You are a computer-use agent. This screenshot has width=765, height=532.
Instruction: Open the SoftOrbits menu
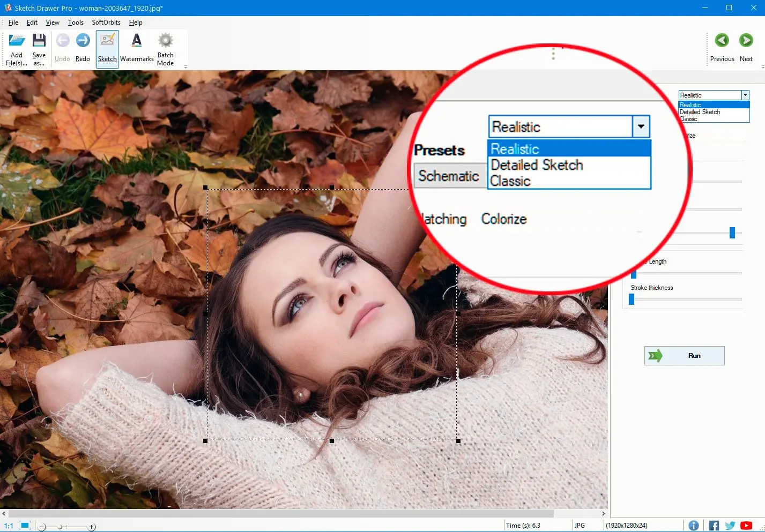106,23
